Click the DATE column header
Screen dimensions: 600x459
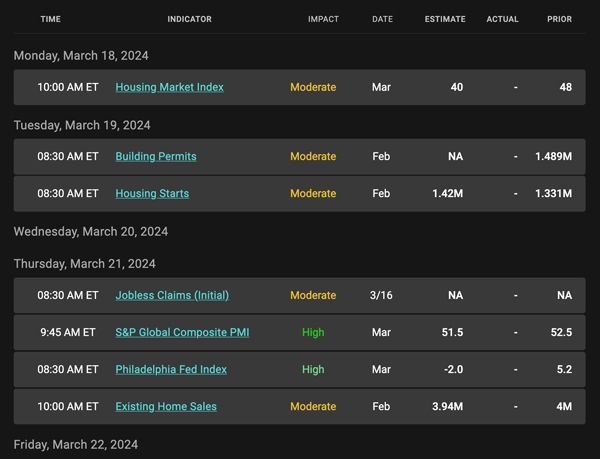[x=382, y=19]
